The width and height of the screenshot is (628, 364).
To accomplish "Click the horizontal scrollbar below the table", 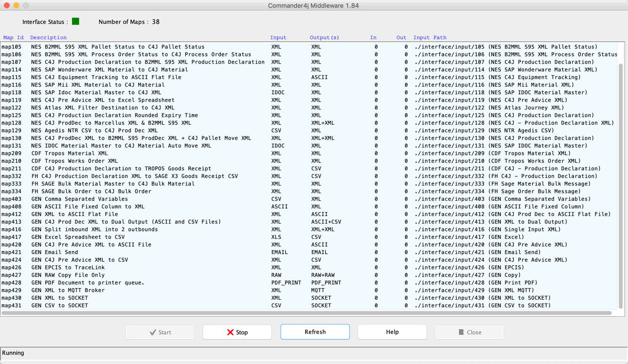I will [x=309, y=313].
